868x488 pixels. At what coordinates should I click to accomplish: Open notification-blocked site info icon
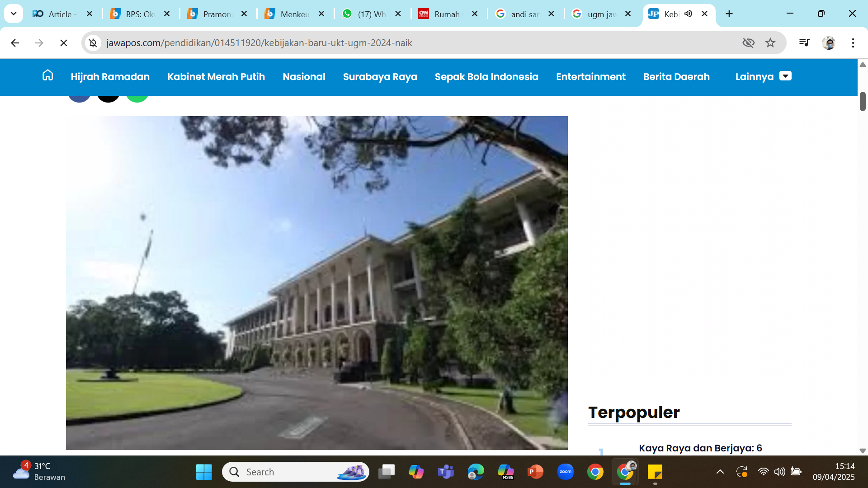pos(93,43)
